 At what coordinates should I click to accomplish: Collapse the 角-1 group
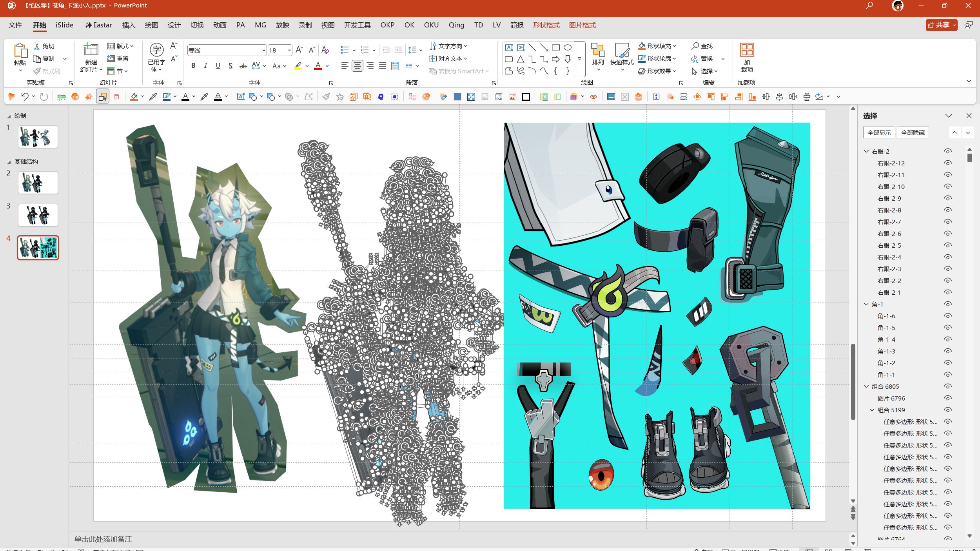[866, 304]
